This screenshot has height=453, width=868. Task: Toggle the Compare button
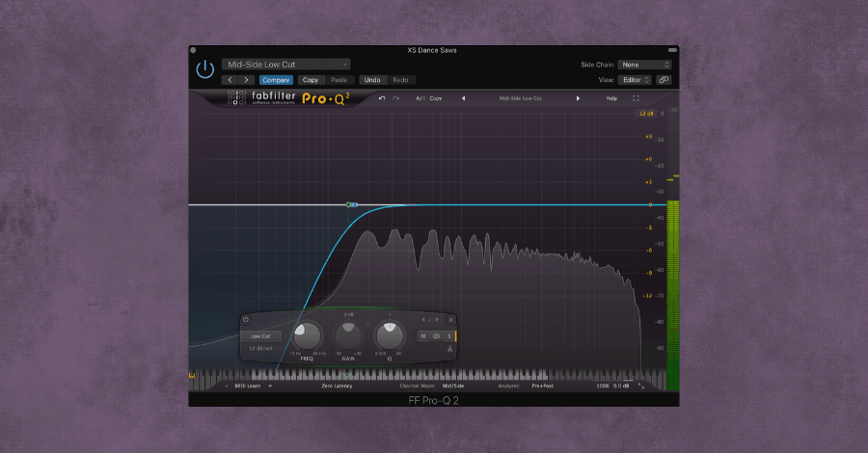tap(276, 80)
